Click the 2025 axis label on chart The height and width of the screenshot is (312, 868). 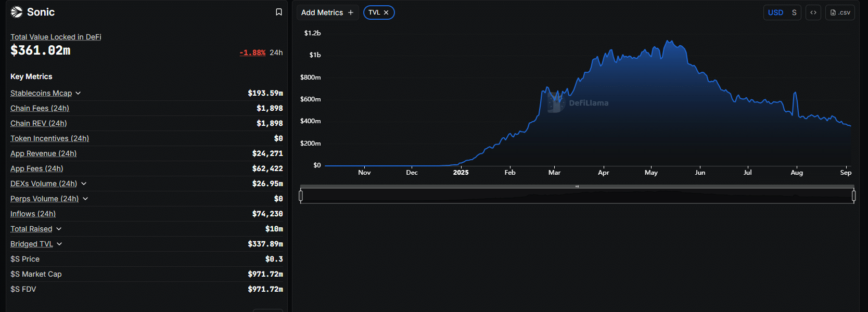[461, 173]
